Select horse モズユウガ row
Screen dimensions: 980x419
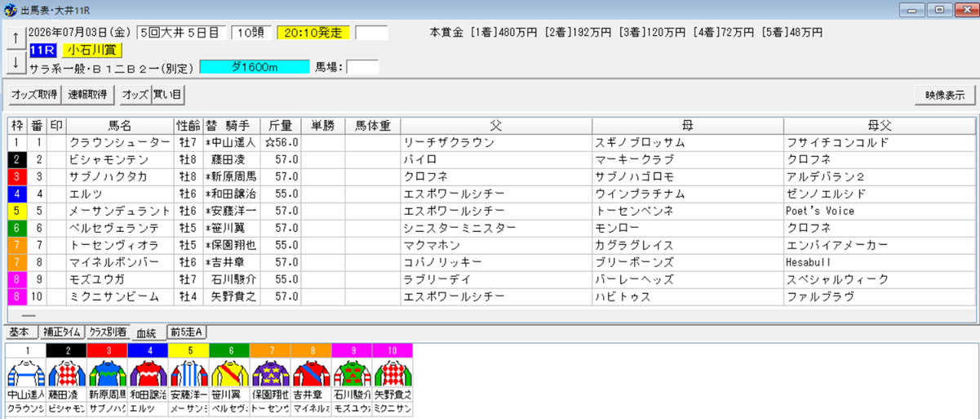[x=492, y=279]
